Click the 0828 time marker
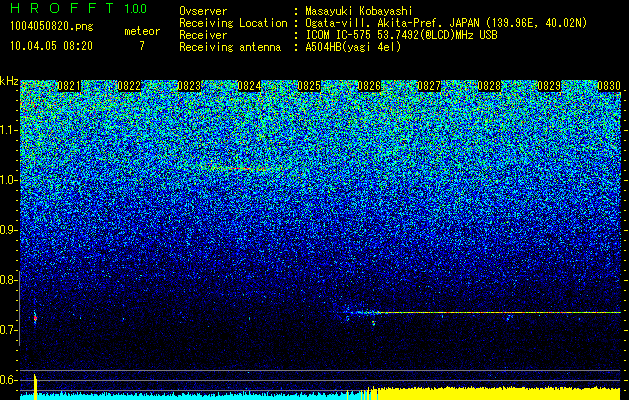 pyautogui.click(x=489, y=86)
